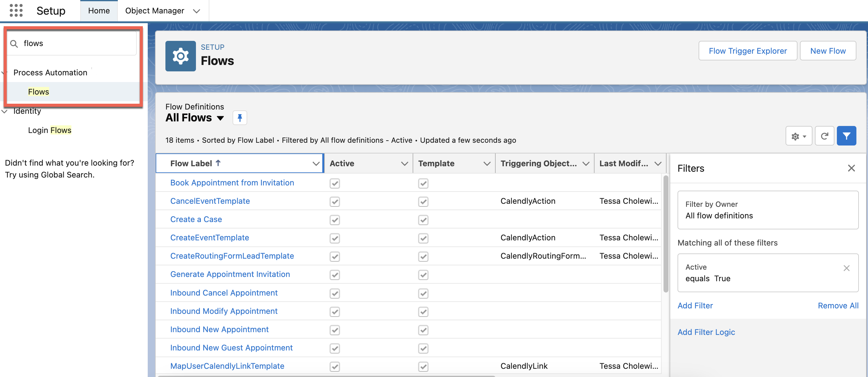868x377 pixels.
Task: Toggle Template checkbox for CreateEventTemplate
Action: pyautogui.click(x=423, y=238)
